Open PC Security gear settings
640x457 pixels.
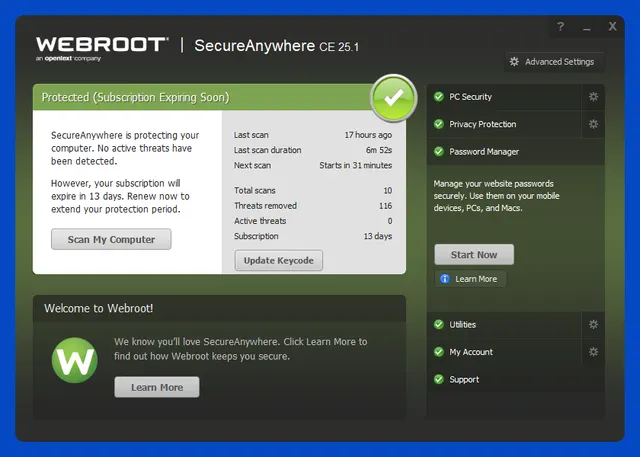(x=593, y=97)
